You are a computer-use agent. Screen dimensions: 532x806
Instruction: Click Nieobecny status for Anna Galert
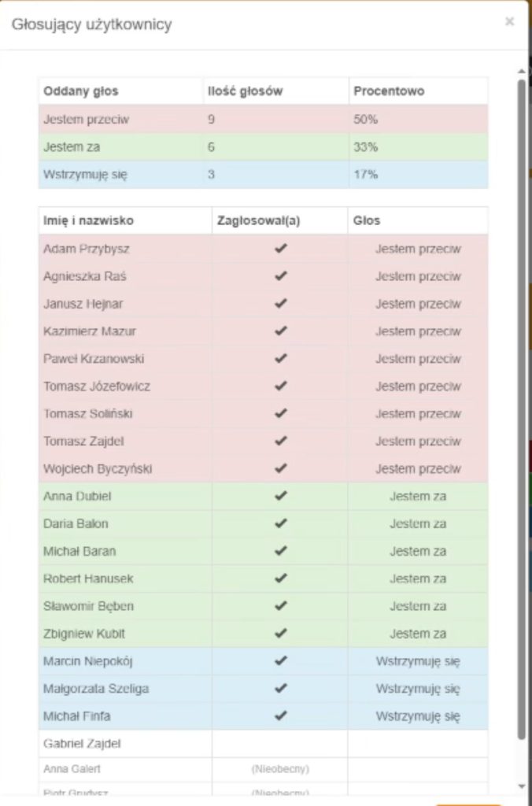280,769
